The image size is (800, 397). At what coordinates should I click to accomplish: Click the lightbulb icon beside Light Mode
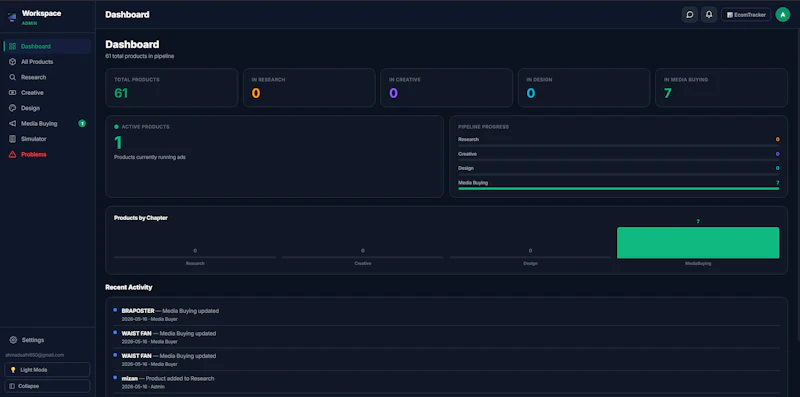(13, 370)
